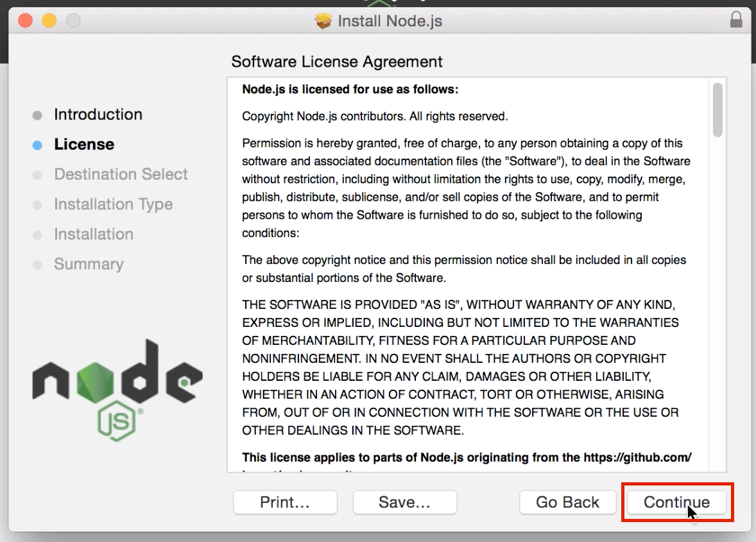The width and height of the screenshot is (756, 542).
Task: Click the green JS hexagon badge
Action: (x=116, y=421)
